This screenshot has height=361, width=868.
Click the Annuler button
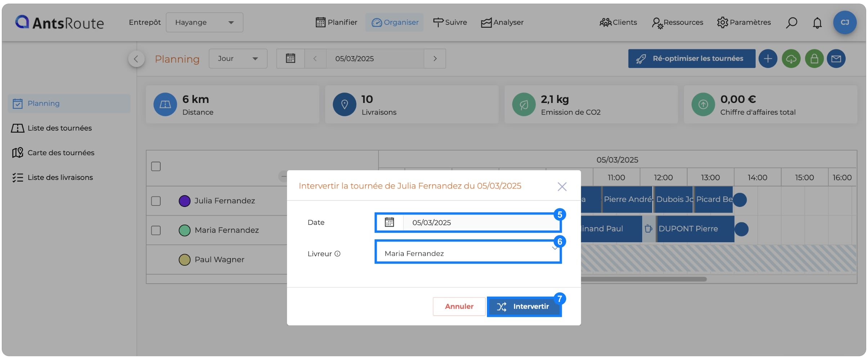click(459, 307)
